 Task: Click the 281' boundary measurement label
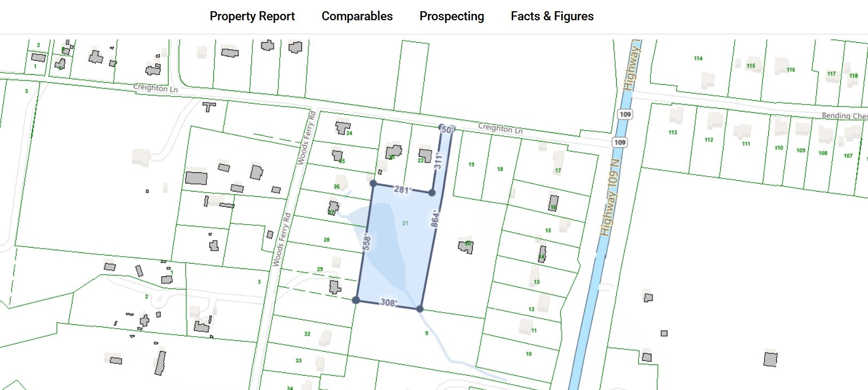[402, 189]
